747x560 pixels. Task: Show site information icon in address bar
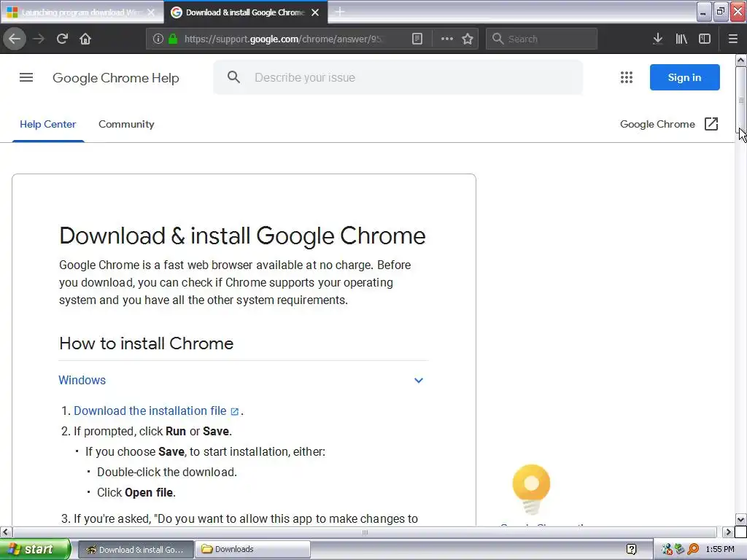pos(158,39)
